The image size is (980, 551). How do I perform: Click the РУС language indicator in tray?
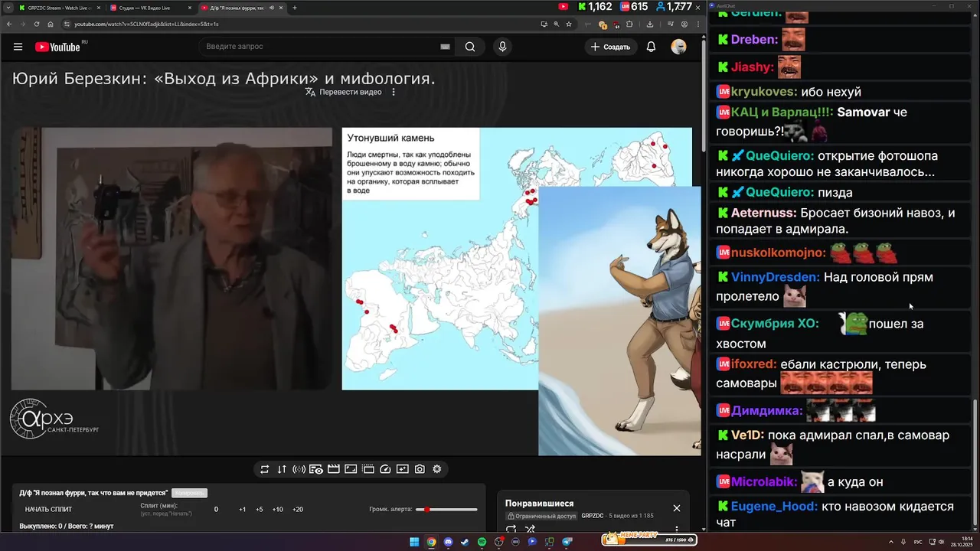[x=918, y=542]
